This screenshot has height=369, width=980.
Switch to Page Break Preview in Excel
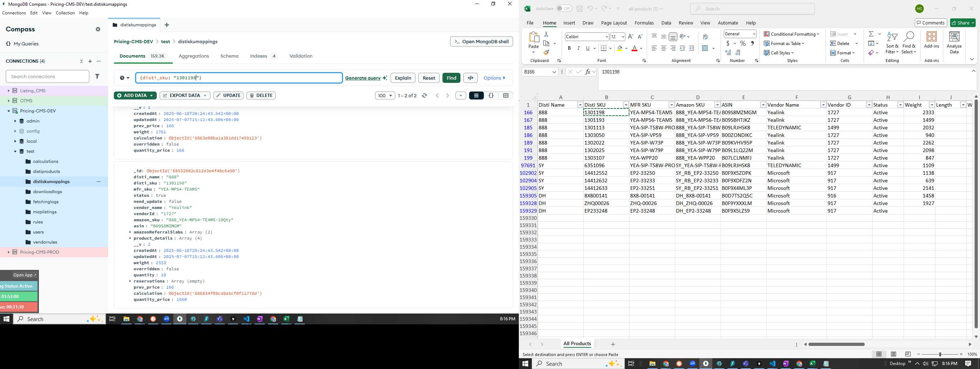pos(908,354)
